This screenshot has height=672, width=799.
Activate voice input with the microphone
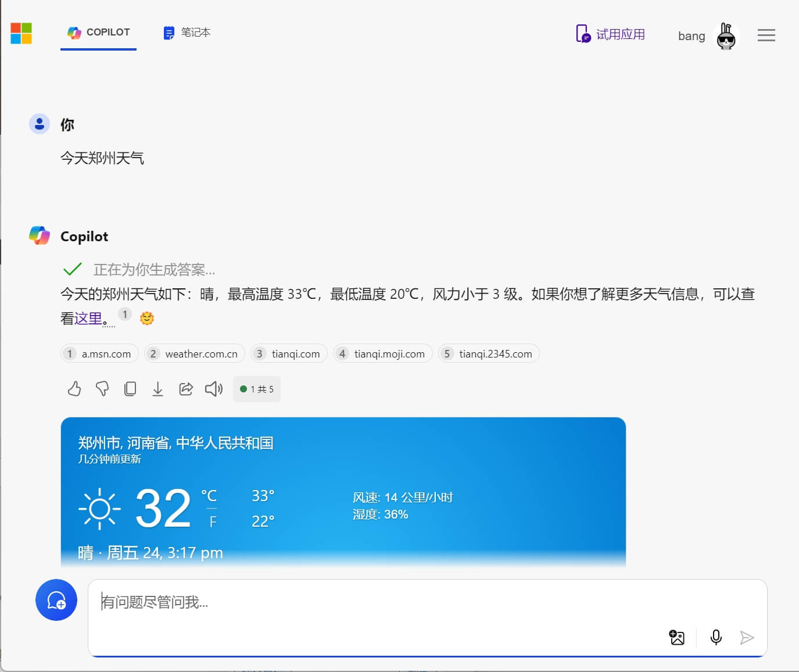click(x=715, y=637)
